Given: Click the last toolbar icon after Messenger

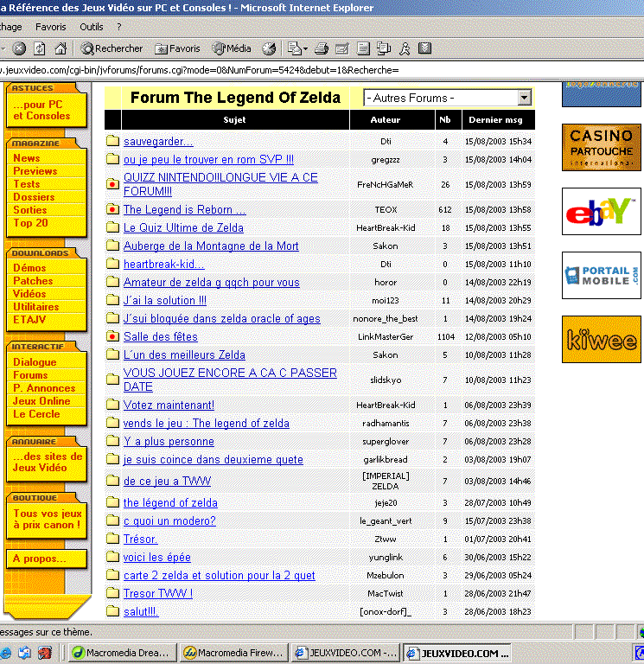Looking at the screenshot, I should coord(424,48).
